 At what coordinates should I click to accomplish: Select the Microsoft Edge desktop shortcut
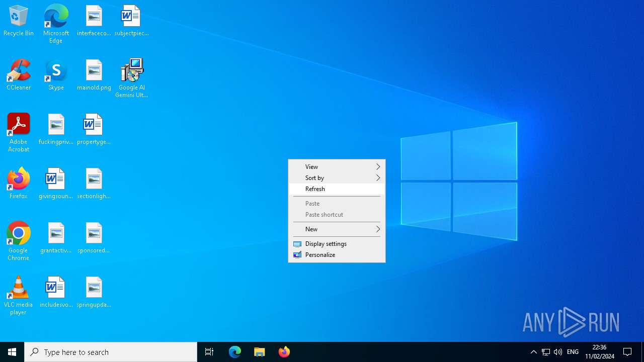click(x=56, y=24)
